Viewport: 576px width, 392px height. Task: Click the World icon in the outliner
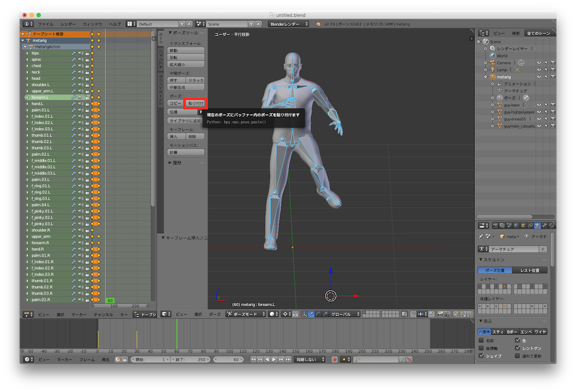click(492, 56)
